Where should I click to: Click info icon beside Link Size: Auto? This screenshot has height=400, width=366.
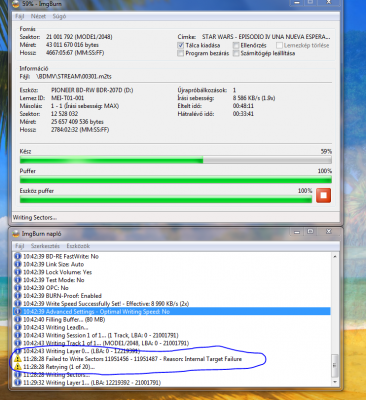pos(18,264)
